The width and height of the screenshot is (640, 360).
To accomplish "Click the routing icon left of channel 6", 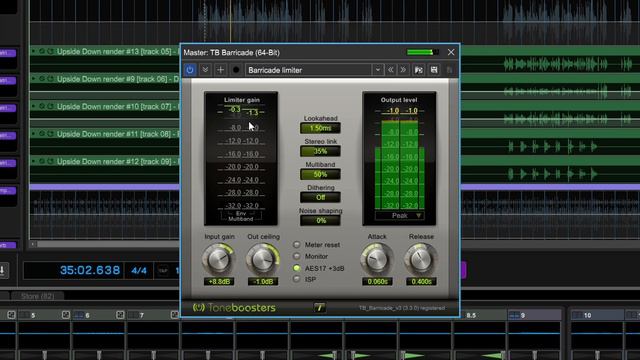I will click(66, 315).
